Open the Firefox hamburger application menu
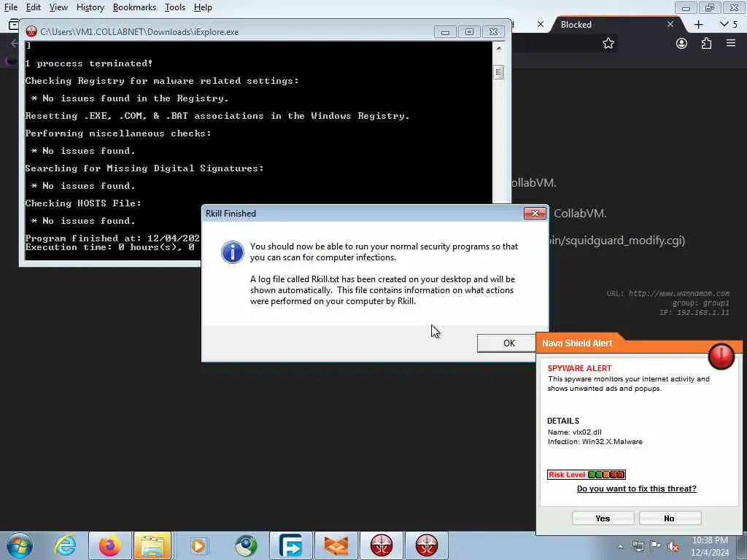Screen dimensions: 747x560 tap(731, 43)
